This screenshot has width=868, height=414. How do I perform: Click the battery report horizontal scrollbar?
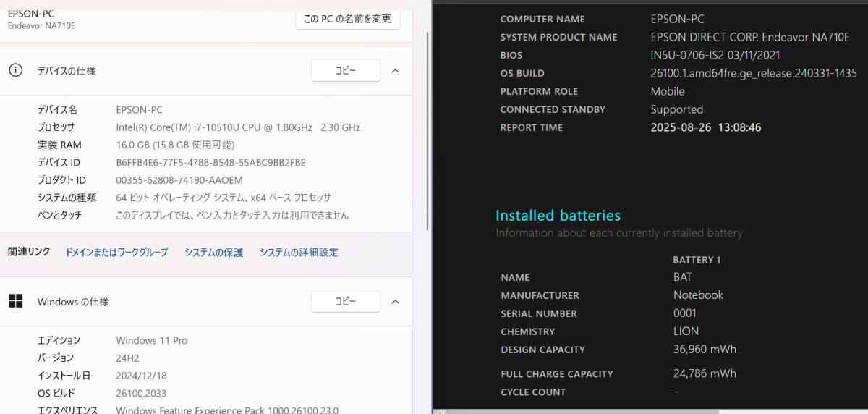tap(582, 412)
